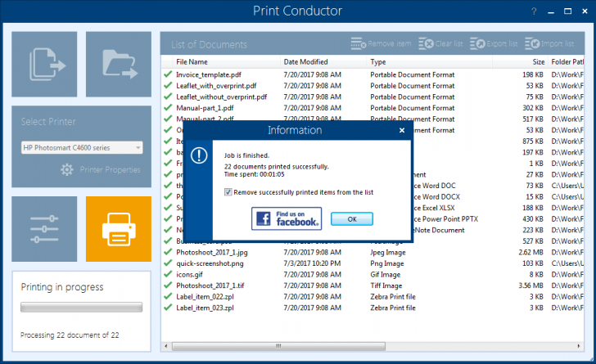Click the Information dialog exclamation icon
Viewport: 596px width, 364px height.
pos(199,155)
